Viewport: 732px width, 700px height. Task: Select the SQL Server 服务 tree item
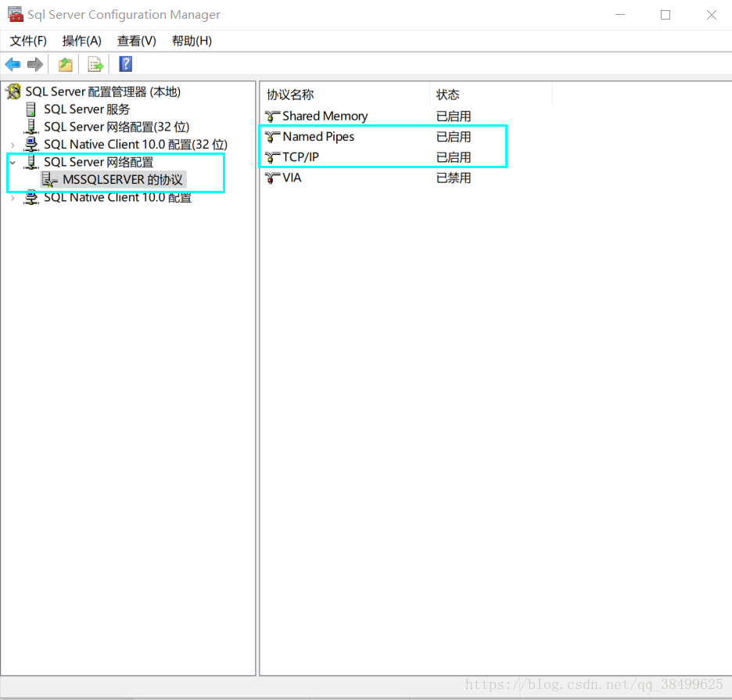tap(87, 109)
